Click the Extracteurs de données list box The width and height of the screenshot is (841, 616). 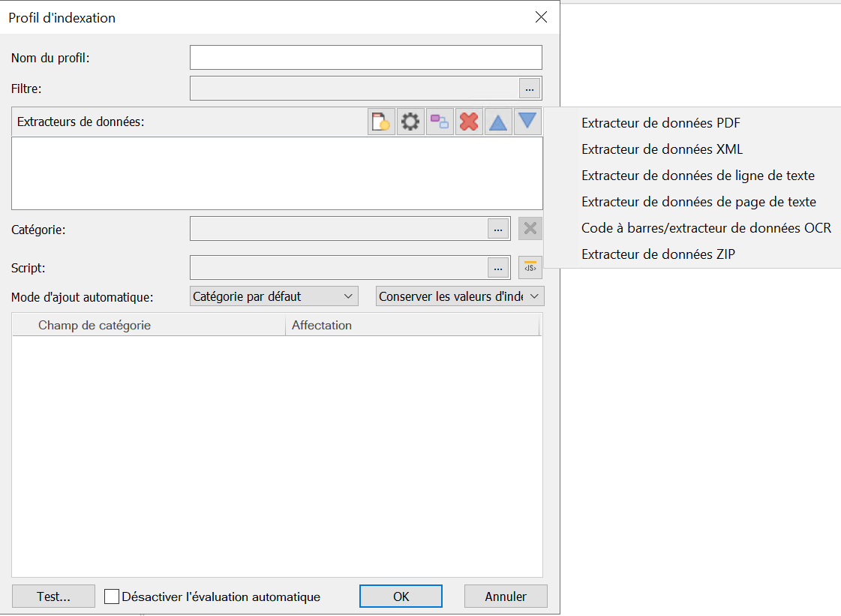coord(277,173)
